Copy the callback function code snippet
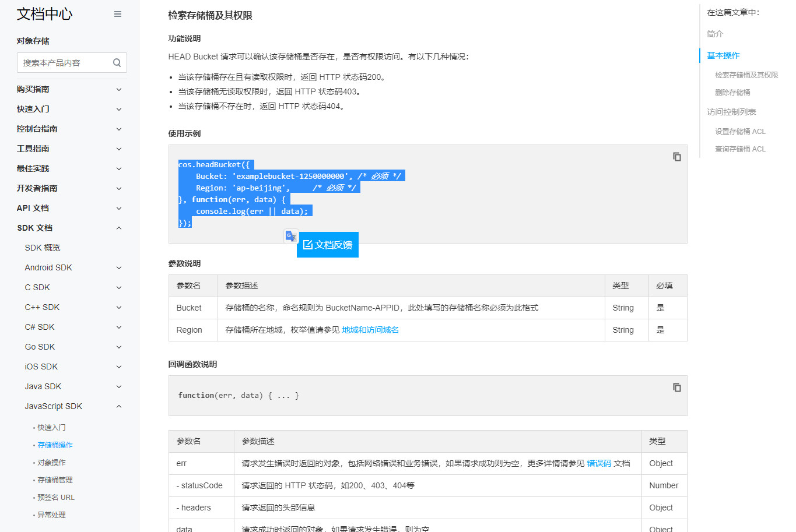The height and width of the screenshot is (532, 796). [x=677, y=387]
